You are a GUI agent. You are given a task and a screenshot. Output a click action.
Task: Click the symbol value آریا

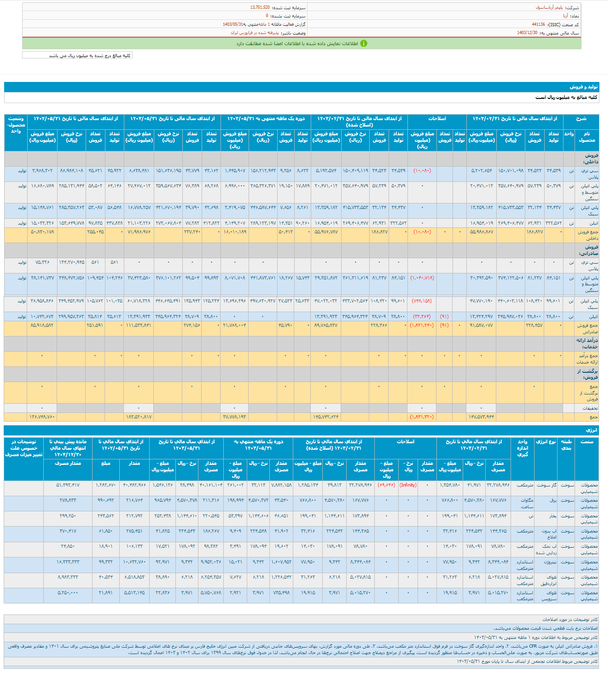pos(565,16)
